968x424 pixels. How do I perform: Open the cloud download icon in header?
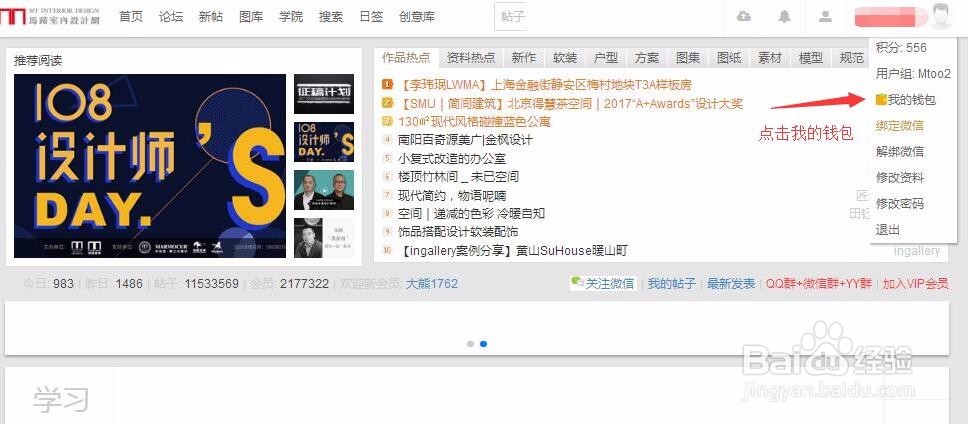pyautogui.click(x=744, y=17)
